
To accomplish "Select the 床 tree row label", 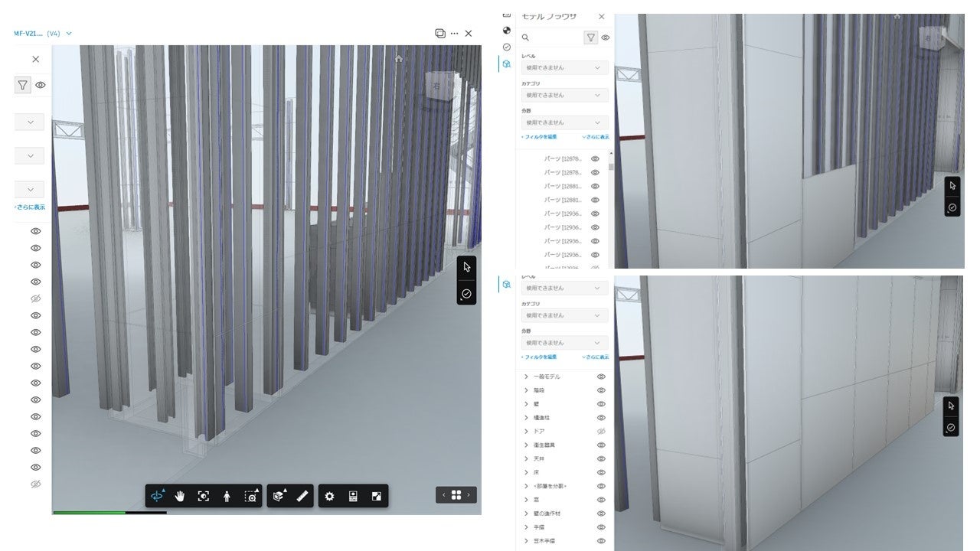I will 536,472.
